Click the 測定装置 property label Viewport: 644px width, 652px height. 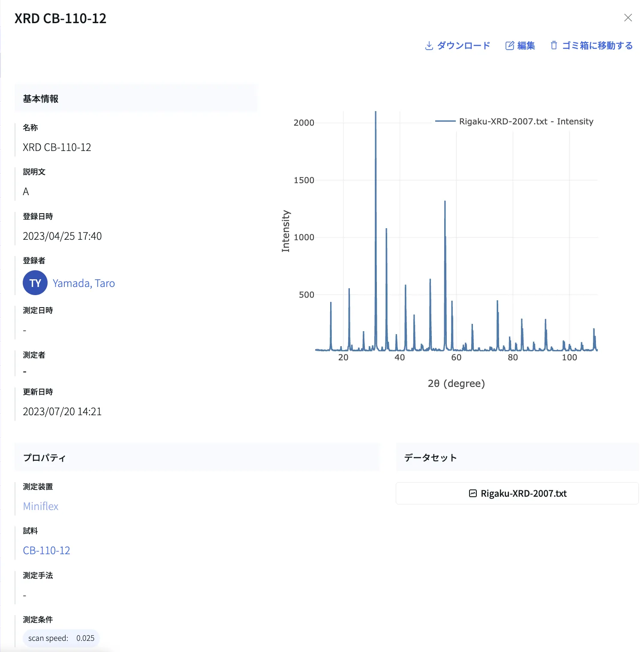tap(38, 486)
